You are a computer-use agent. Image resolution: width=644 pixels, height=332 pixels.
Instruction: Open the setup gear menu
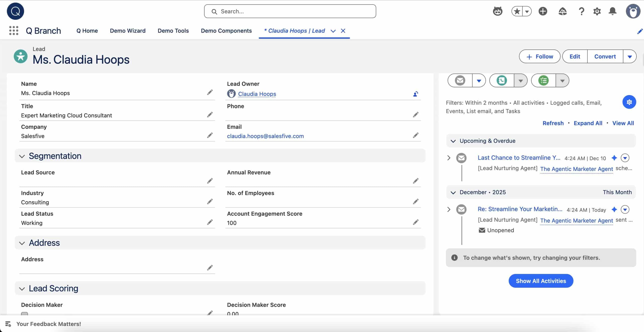point(597,11)
